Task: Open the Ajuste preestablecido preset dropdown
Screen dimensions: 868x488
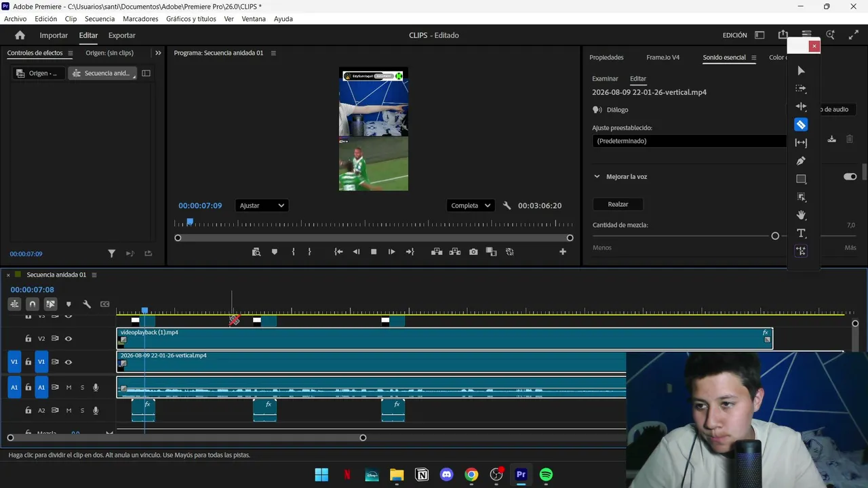Action: [690, 141]
